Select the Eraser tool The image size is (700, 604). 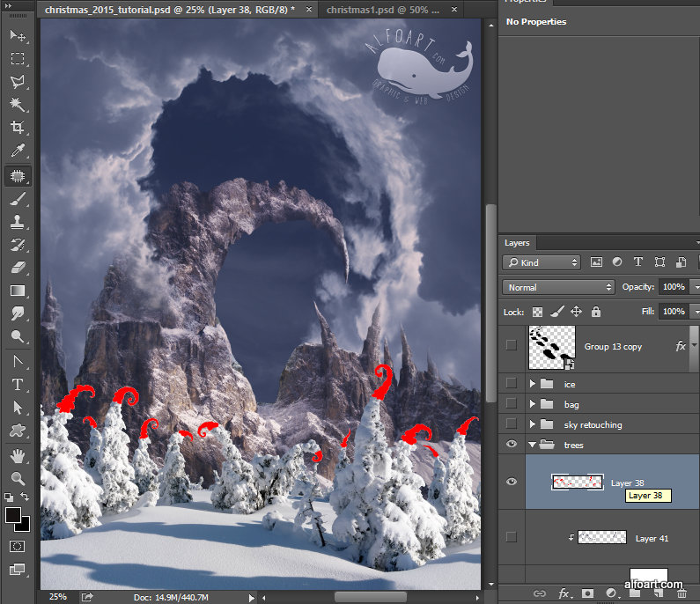(x=17, y=267)
